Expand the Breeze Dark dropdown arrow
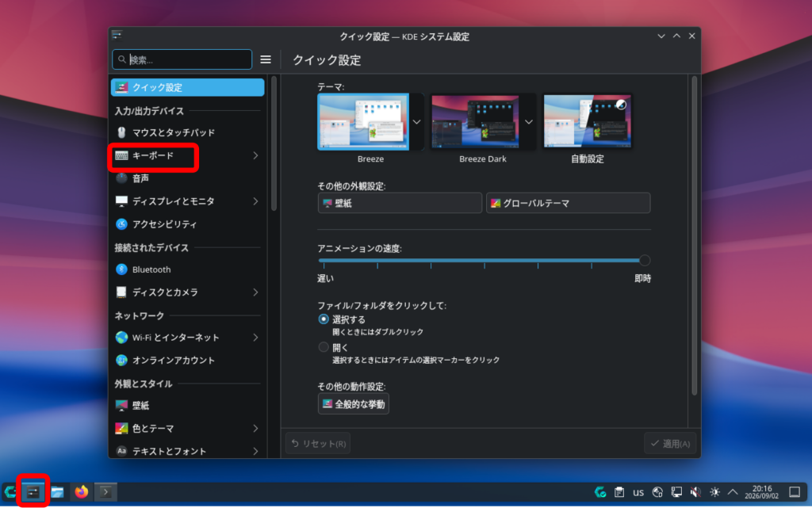Screen dimensions: 812x508 (x=529, y=122)
